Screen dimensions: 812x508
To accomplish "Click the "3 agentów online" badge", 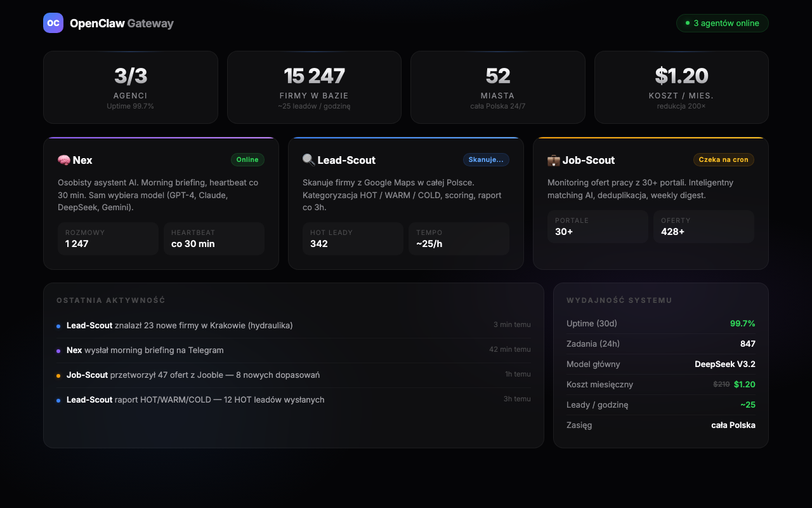I will coord(722,23).
